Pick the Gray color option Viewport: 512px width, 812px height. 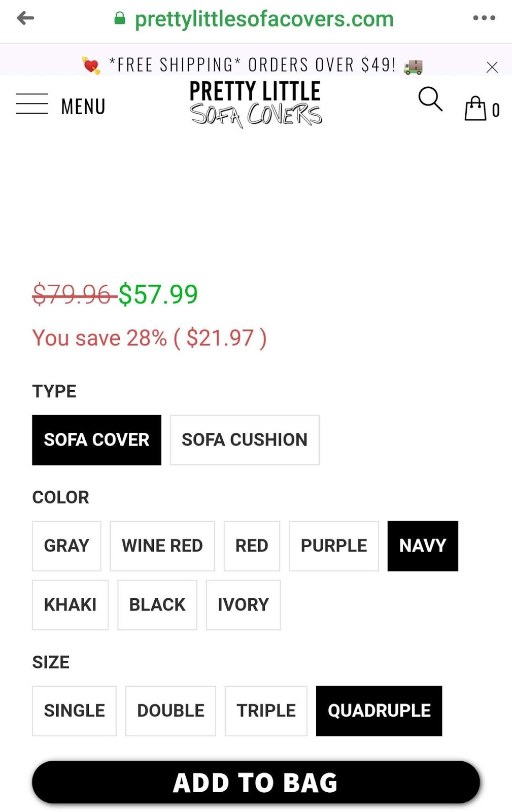click(66, 546)
